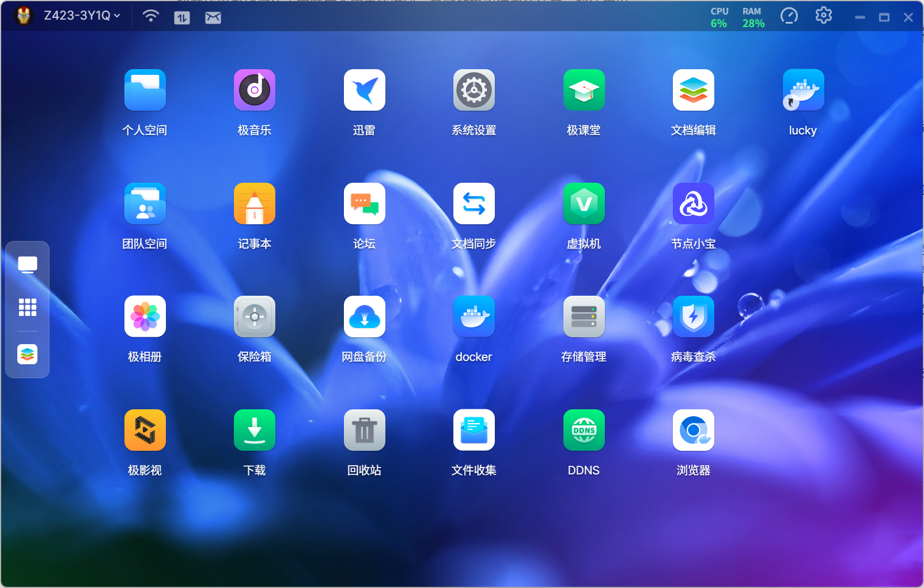Open the performance gauge icon
Screen dimensions: 924x588
pos(789,16)
